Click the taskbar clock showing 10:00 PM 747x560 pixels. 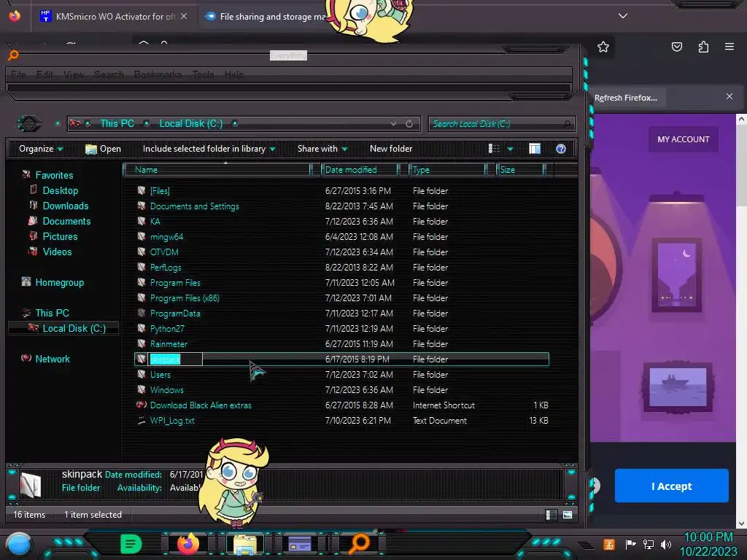point(708,544)
